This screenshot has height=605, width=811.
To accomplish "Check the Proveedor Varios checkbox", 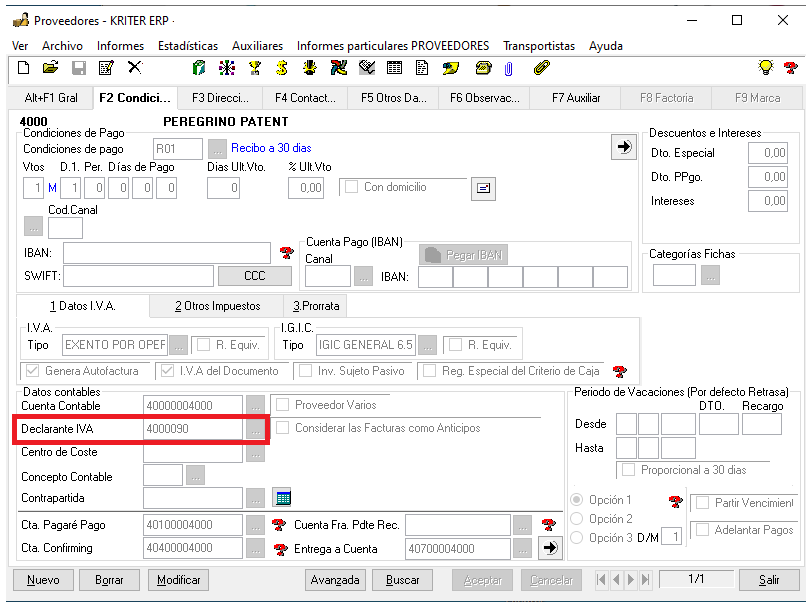I will (282, 405).
